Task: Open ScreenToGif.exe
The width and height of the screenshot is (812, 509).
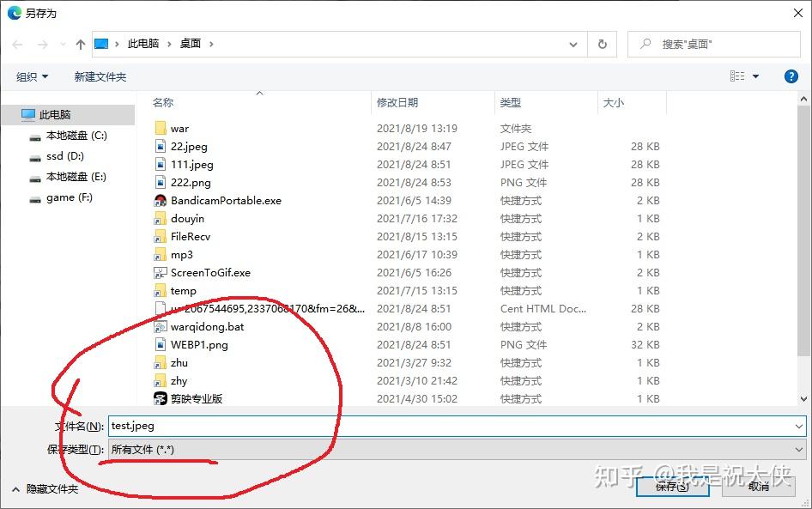Action: (197, 272)
